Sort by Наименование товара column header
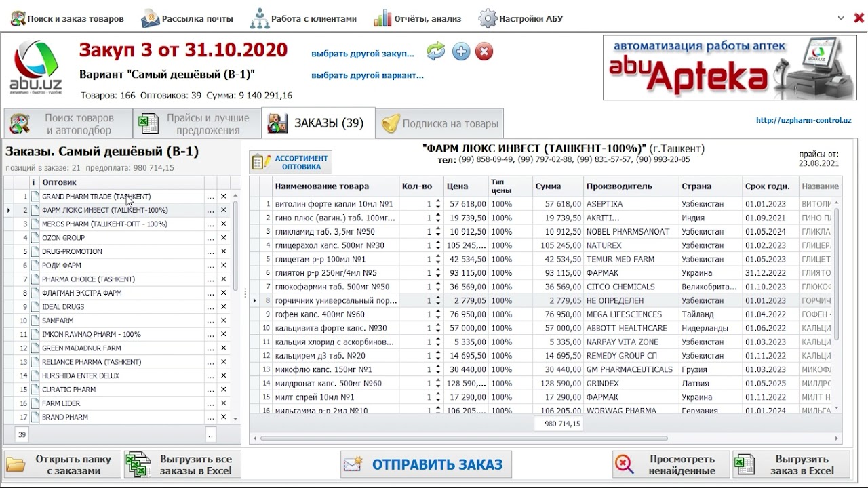The width and height of the screenshot is (868, 488). pos(336,186)
